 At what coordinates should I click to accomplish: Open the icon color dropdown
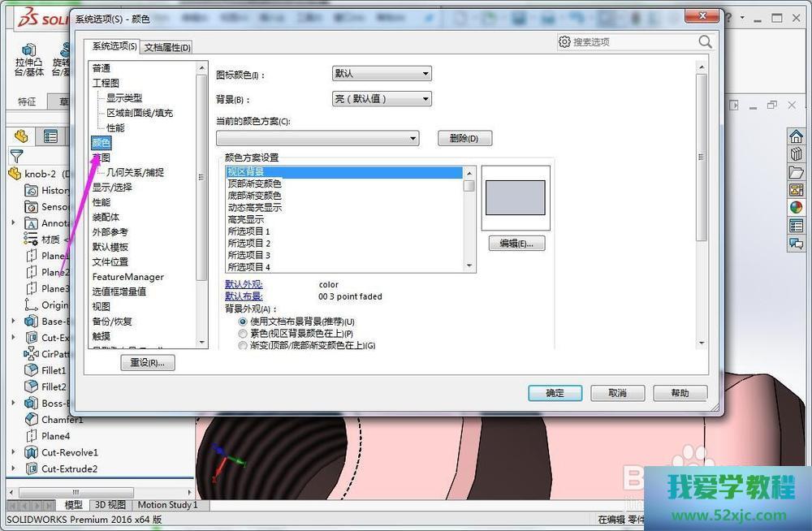(x=382, y=74)
